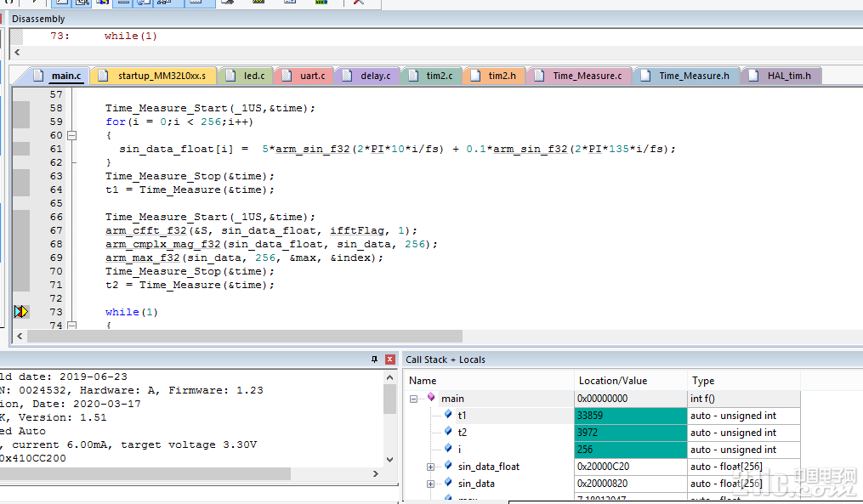The width and height of the screenshot is (863, 504).
Task: Click the Disassembly panel title
Action: [x=38, y=19]
